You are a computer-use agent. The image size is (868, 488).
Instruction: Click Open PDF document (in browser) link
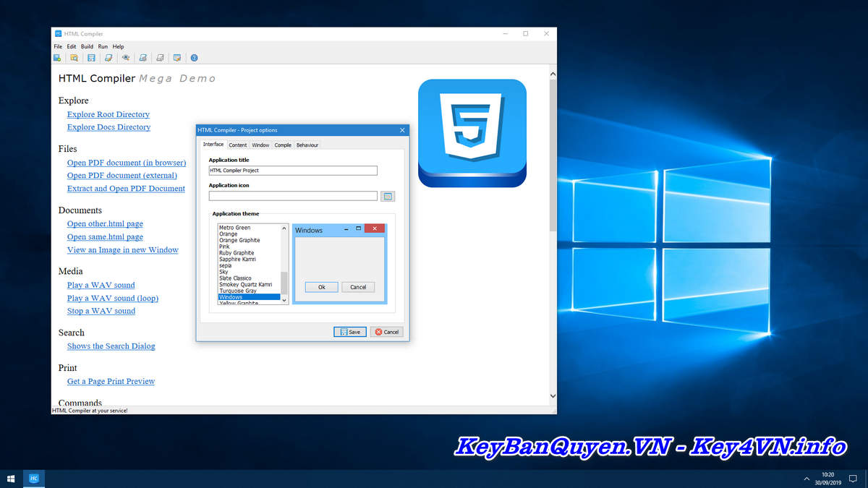(127, 163)
